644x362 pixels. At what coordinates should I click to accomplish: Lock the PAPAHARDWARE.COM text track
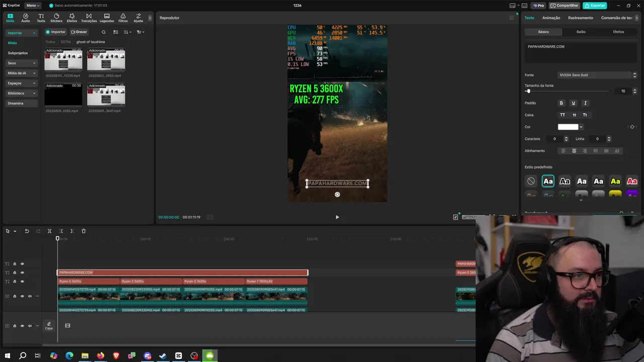pyautogui.click(x=15, y=273)
